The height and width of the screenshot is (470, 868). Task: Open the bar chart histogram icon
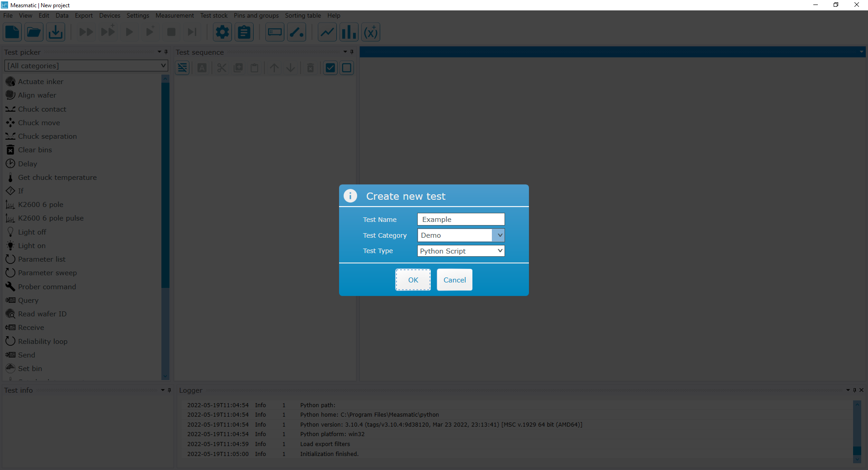coord(349,32)
